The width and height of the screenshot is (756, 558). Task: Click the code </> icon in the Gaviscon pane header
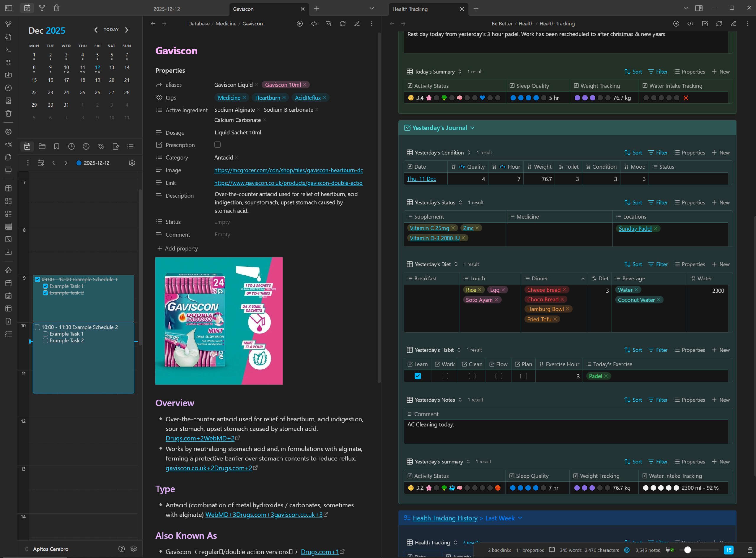(x=314, y=24)
